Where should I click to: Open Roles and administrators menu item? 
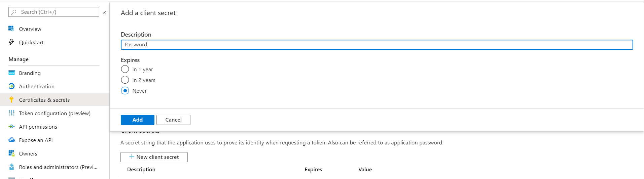click(x=58, y=167)
